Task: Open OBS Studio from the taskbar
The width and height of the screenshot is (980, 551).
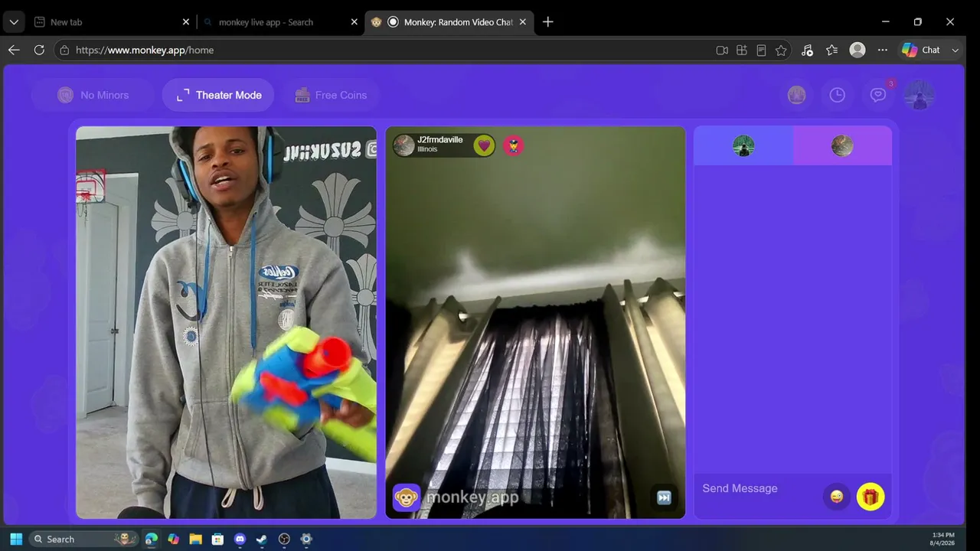Action: (x=284, y=539)
